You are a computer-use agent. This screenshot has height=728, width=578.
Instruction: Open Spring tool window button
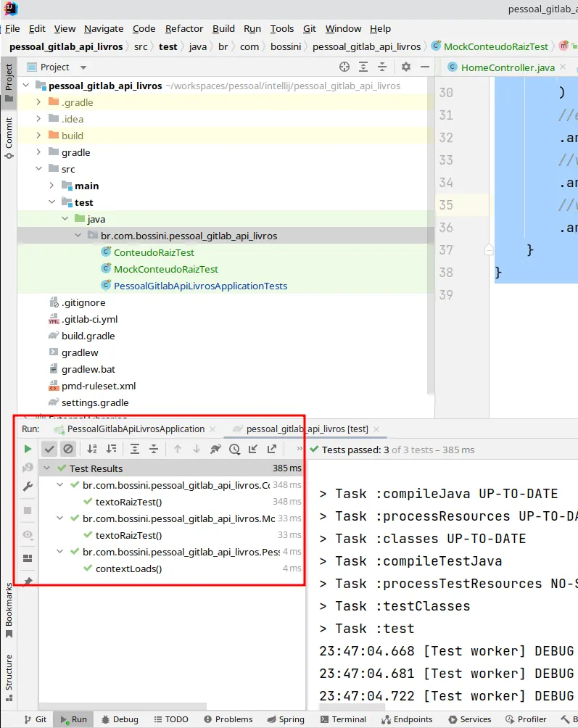click(x=286, y=719)
